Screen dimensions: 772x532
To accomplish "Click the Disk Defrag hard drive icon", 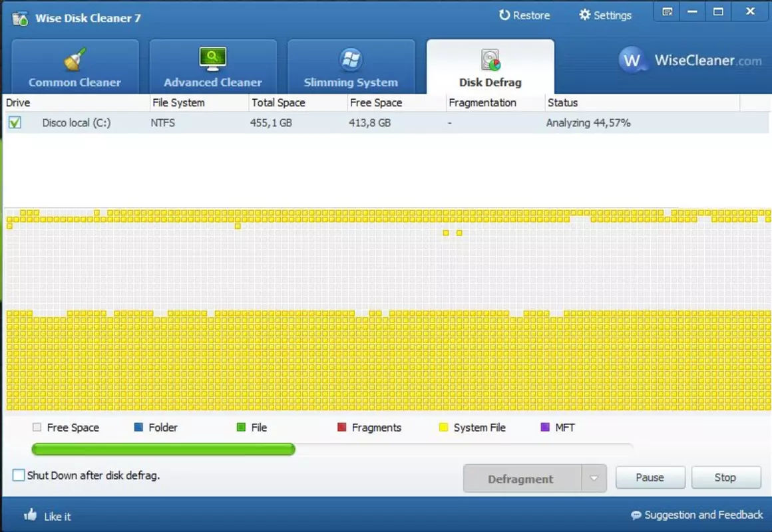I will pos(490,60).
